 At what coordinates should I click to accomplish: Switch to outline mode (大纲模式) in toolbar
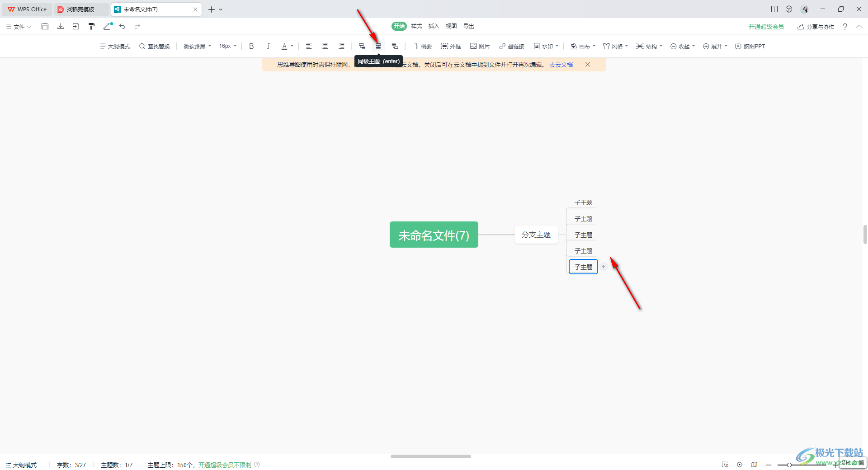[x=115, y=46]
